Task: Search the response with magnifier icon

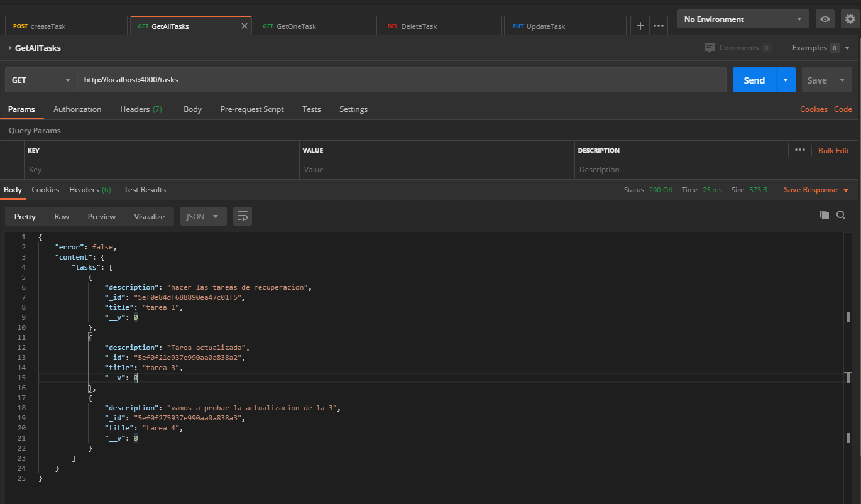Action: click(x=841, y=215)
